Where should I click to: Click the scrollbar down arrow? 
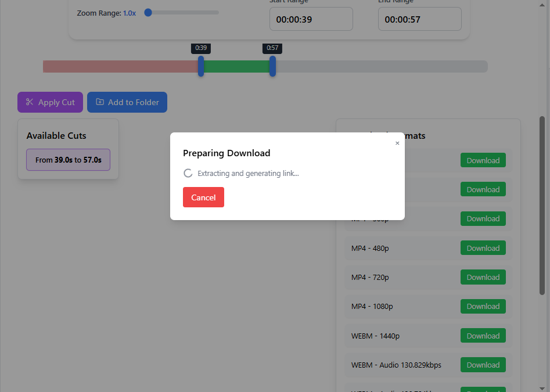[x=542, y=388]
